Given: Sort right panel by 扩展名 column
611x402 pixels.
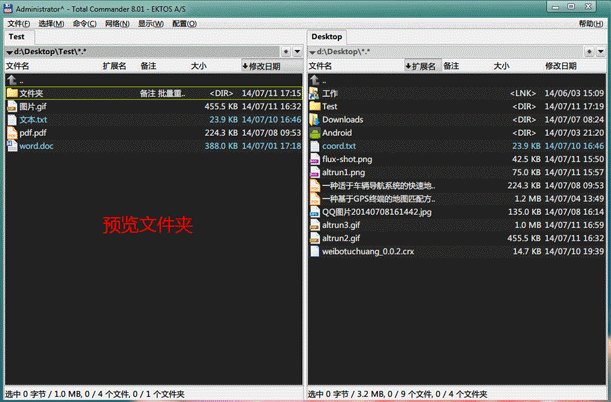Looking at the screenshot, I should [x=425, y=66].
